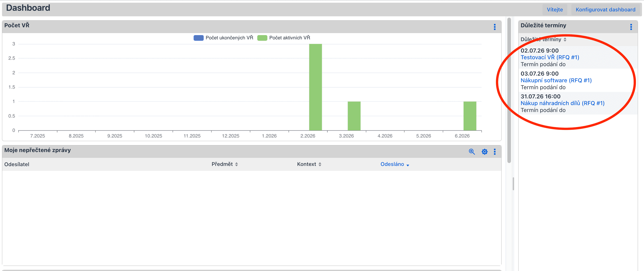Click the Počet VŘ widget title
The width and height of the screenshot is (644, 271).
(17, 25)
